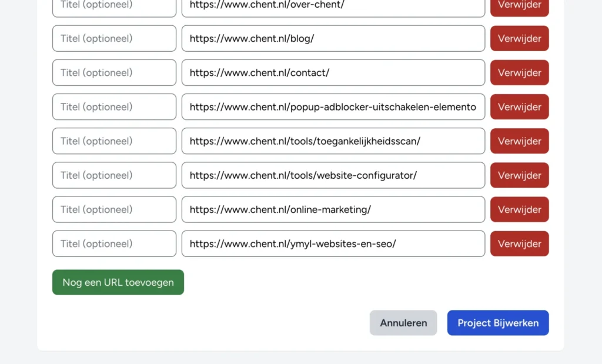Select the URL field containing chent.nl/blog/

pos(333,38)
